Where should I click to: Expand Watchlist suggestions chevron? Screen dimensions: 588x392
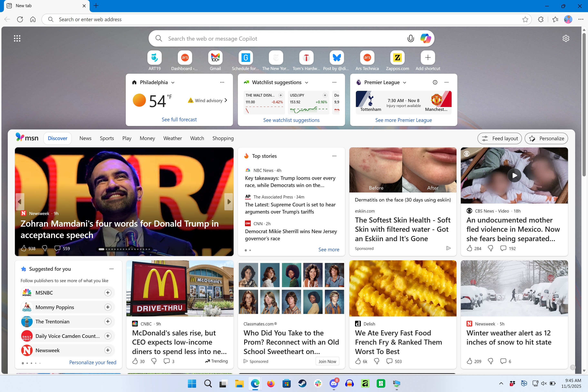coord(306,82)
